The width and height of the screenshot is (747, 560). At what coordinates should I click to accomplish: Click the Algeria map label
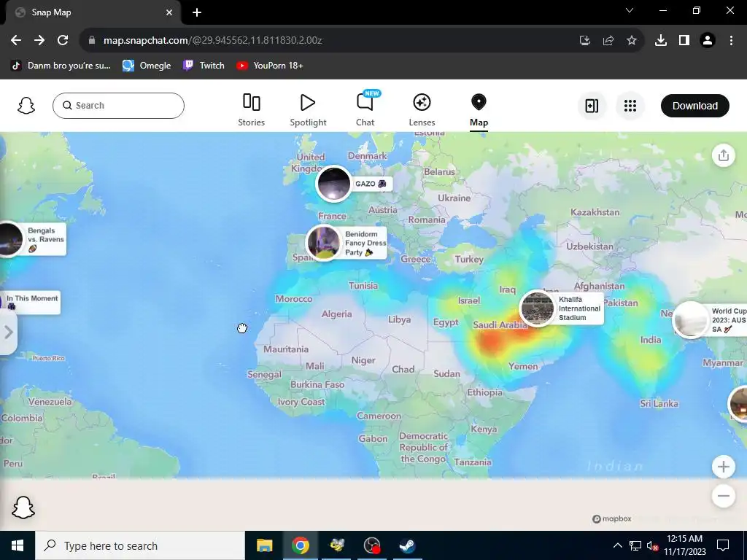(336, 314)
